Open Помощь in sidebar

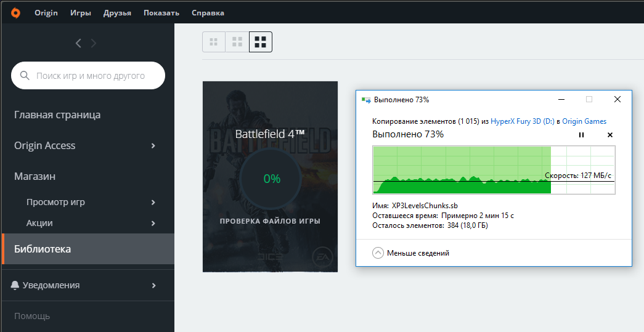32,316
